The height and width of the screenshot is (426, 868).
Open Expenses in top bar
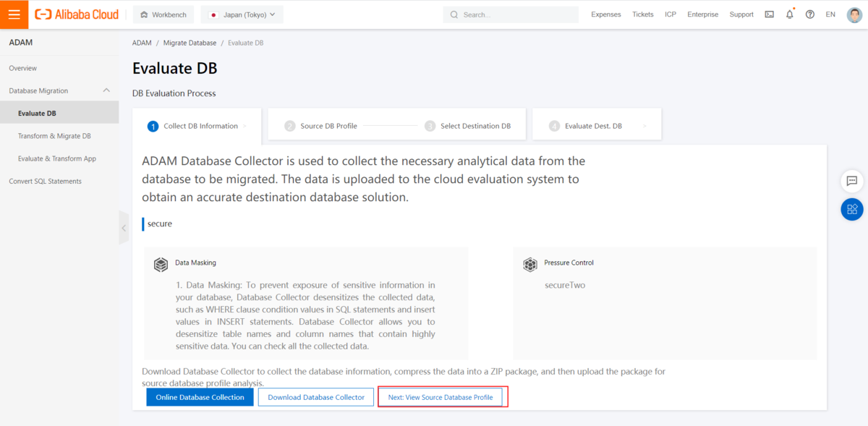(x=605, y=14)
